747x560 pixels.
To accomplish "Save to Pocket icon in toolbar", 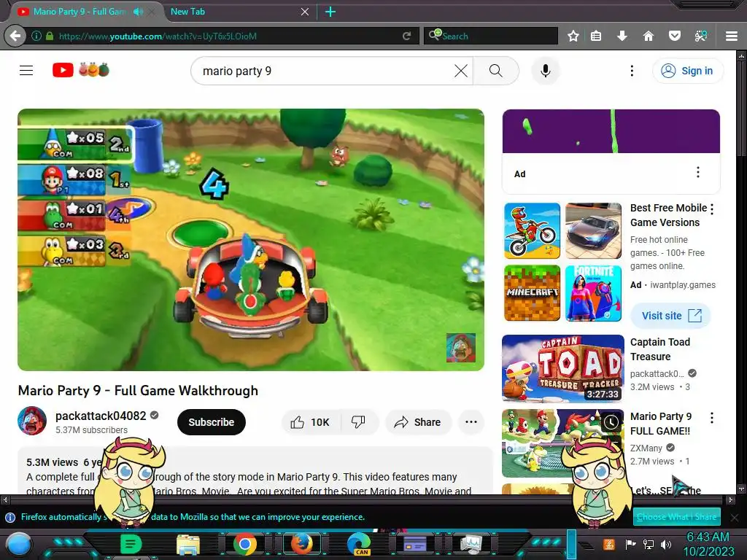I will click(x=674, y=36).
